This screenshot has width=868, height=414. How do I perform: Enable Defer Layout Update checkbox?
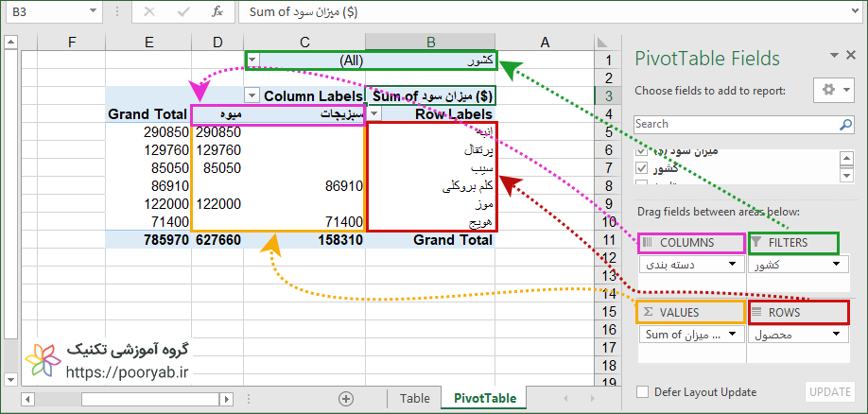(x=643, y=392)
